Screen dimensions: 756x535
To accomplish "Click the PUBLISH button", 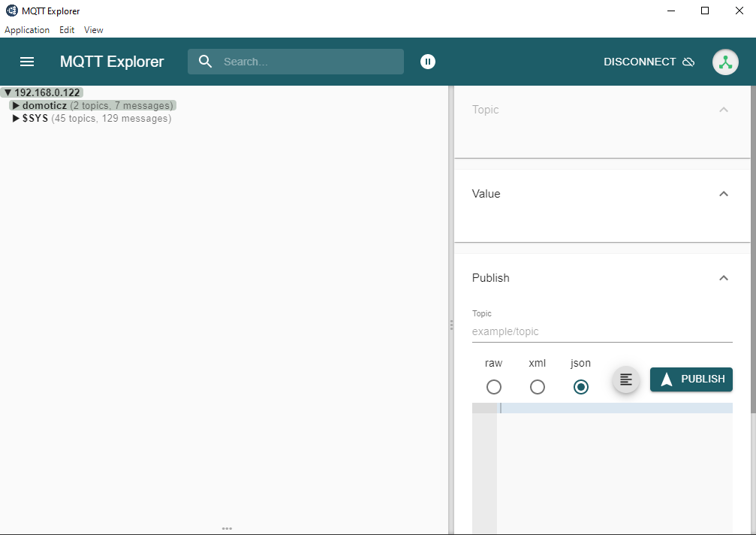I will click(691, 379).
